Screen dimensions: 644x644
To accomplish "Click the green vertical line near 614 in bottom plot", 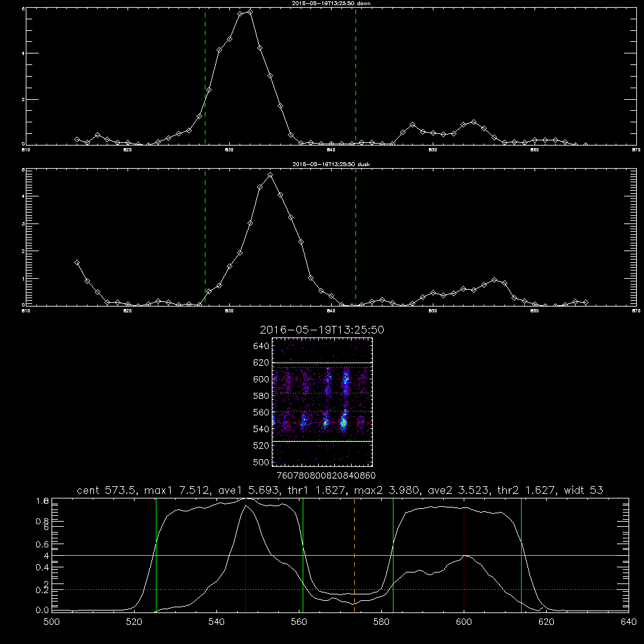I will point(521,554).
